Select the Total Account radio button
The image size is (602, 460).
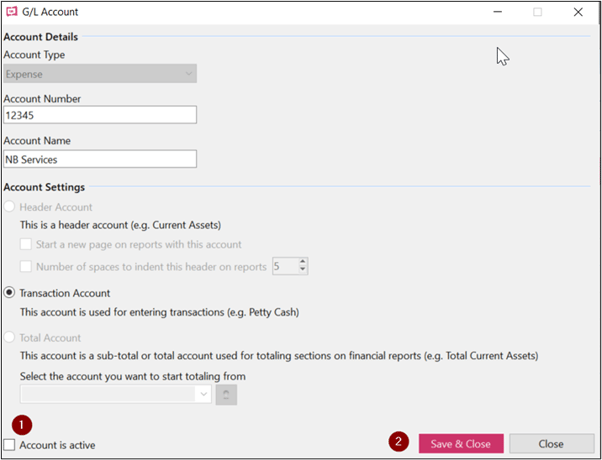(x=9, y=338)
